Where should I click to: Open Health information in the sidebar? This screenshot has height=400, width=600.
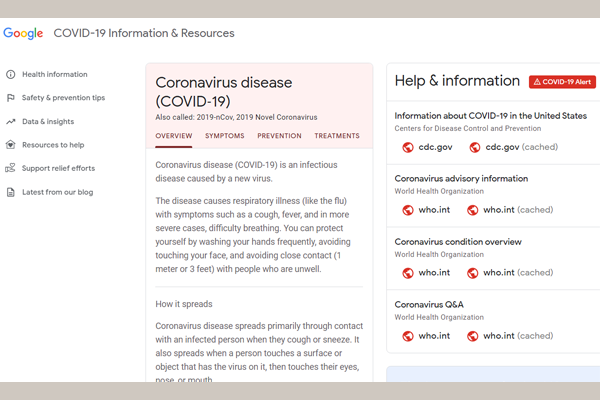tap(55, 74)
